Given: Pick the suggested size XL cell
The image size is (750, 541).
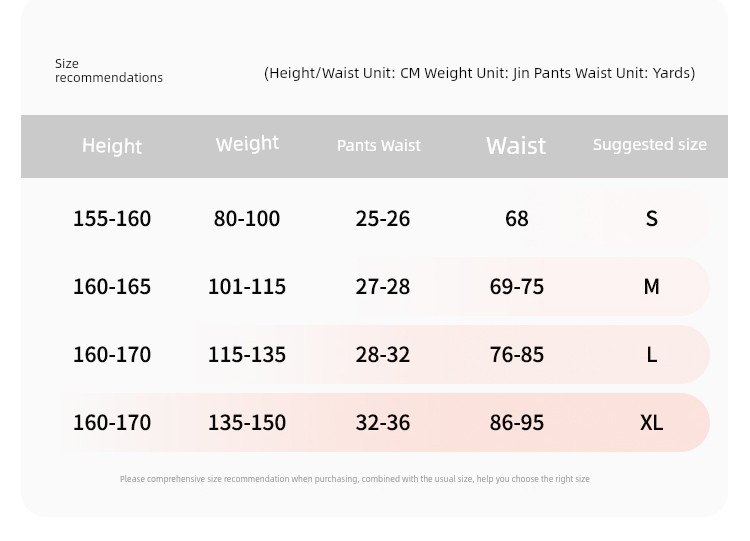Looking at the screenshot, I should coord(651,423).
